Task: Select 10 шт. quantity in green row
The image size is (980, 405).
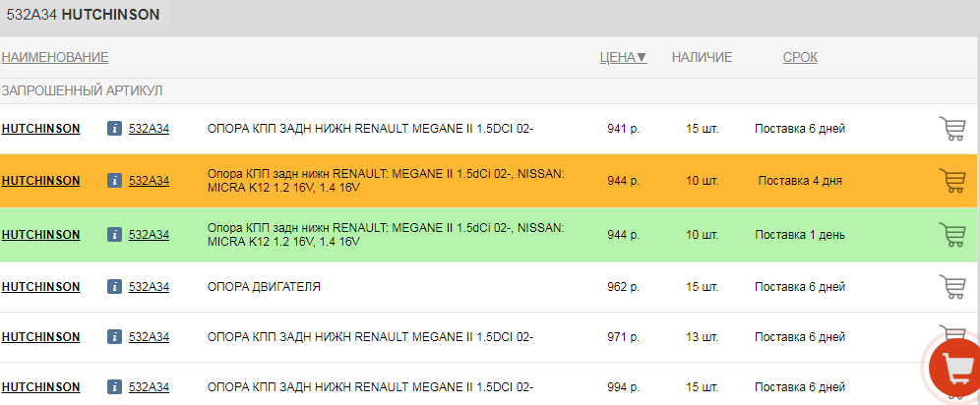Action: (x=702, y=235)
